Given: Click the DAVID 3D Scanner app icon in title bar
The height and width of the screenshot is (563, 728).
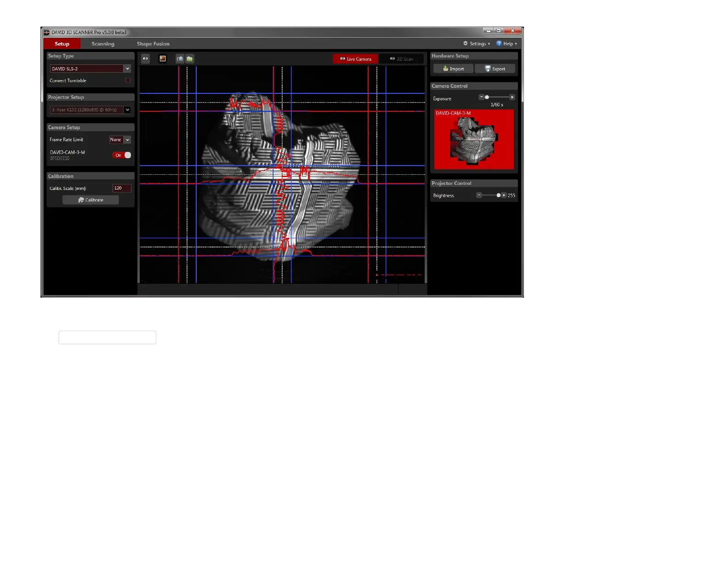Looking at the screenshot, I should point(46,32).
